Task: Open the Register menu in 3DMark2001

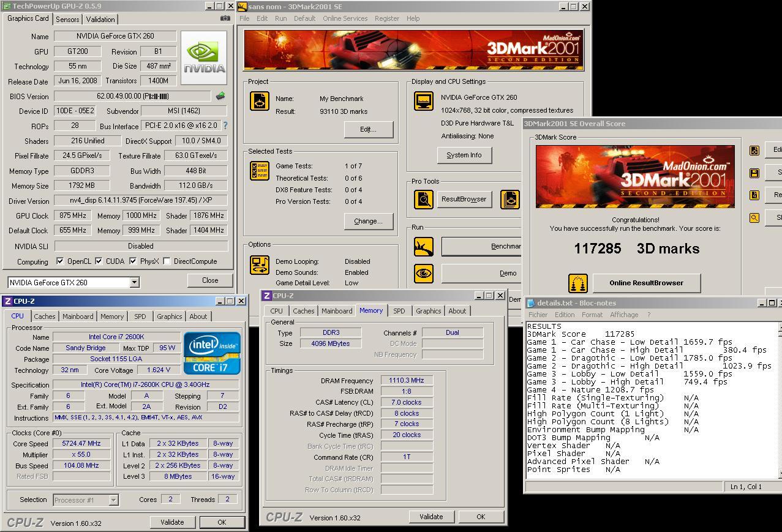Action: coord(387,18)
